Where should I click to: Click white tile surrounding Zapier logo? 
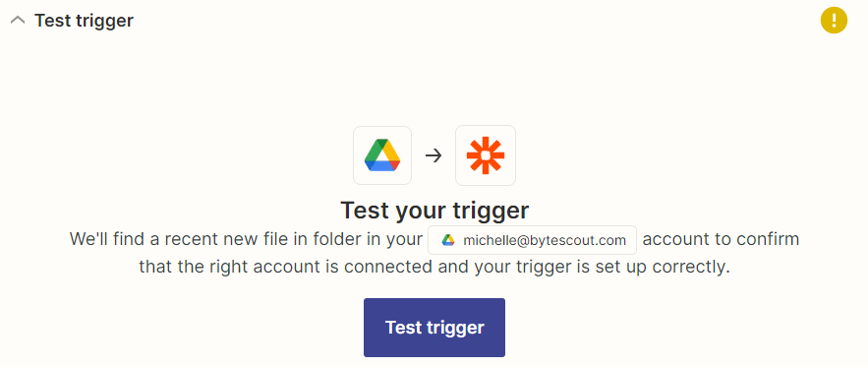tap(486, 155)
